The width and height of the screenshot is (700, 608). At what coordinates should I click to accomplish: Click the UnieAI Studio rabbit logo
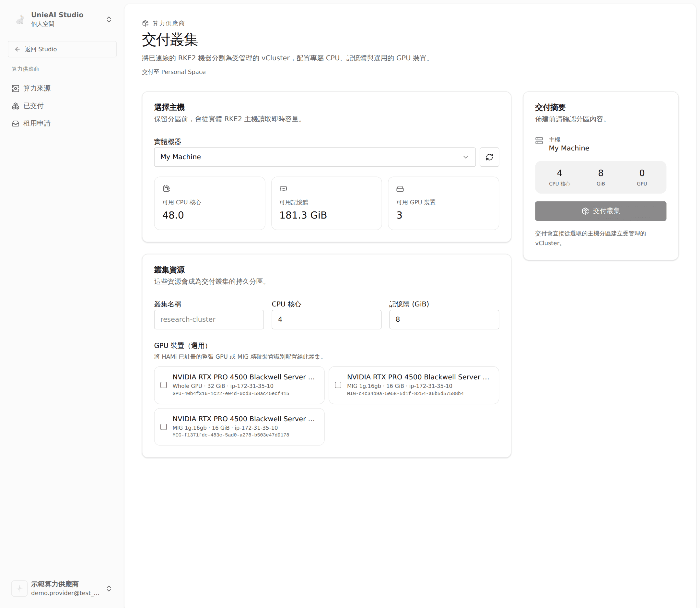[x=20, y=19]
